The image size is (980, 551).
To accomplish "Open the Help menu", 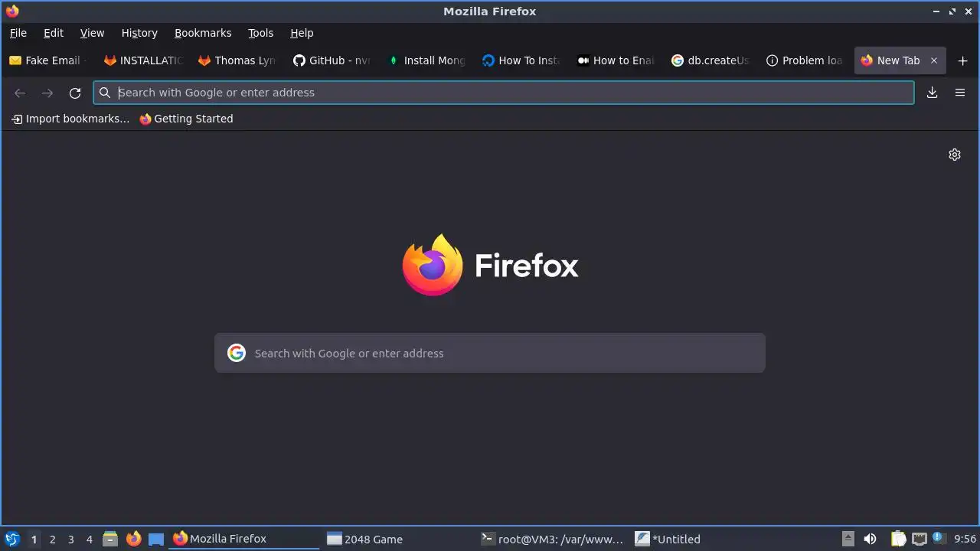I will (x=302, y=33).
